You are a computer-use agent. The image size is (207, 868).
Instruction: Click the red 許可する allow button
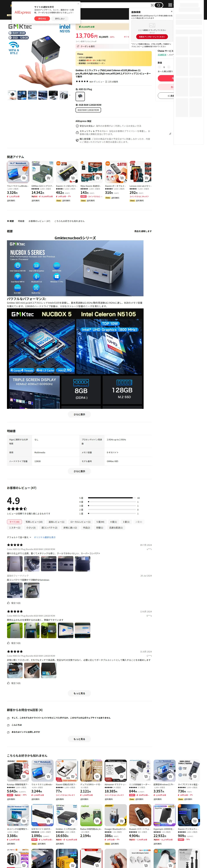[42, 19]
